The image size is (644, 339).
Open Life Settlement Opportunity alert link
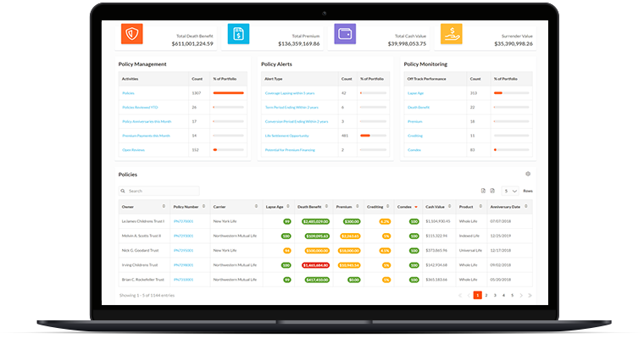point(288,135)
